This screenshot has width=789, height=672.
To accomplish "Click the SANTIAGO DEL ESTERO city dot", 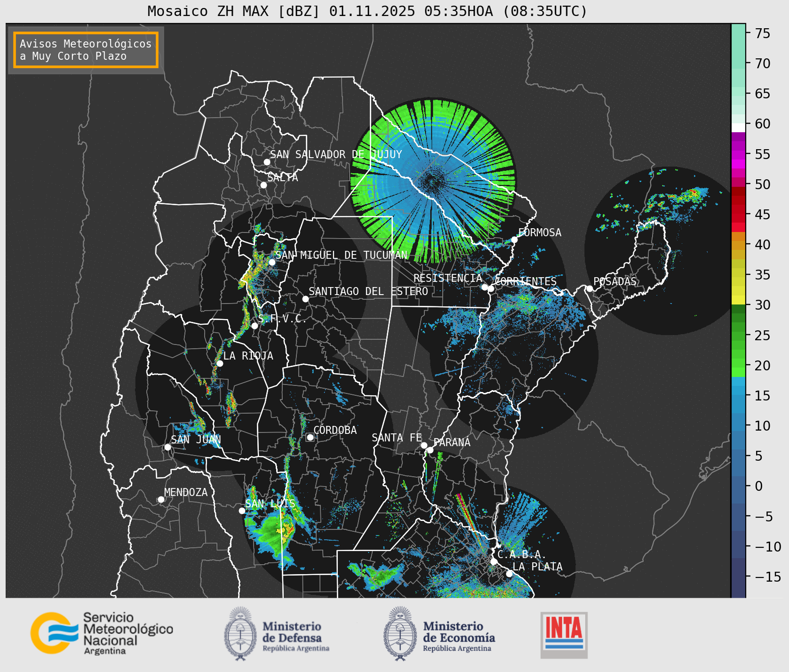I will click(x=305, y=299).
